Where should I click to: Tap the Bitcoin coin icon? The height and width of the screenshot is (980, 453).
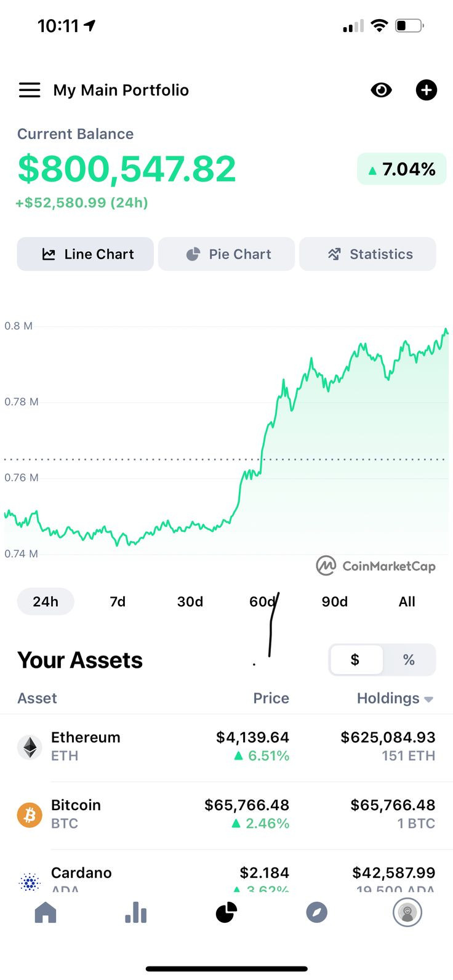30,815
